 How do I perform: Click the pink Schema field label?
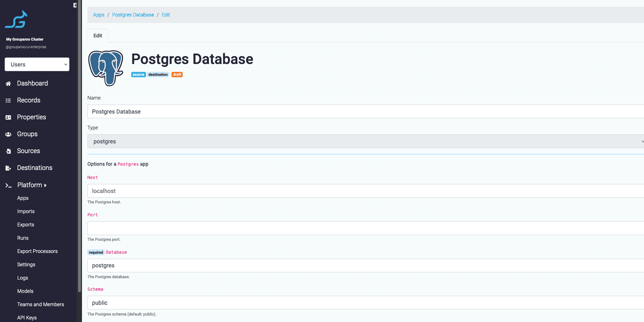pyautogui.click(x=95, y=289)
